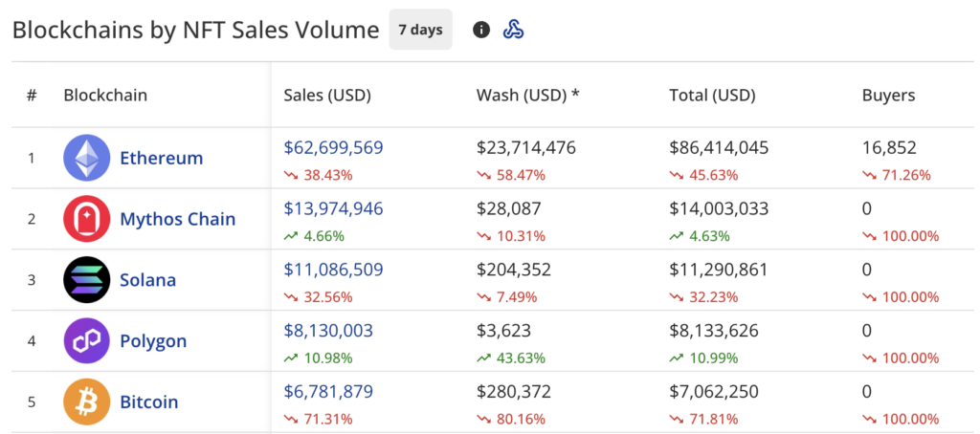The height and width of the screenshot is (434, 980).
Task: Click the Bitcoin logo icon
Action: click(87, 402)
